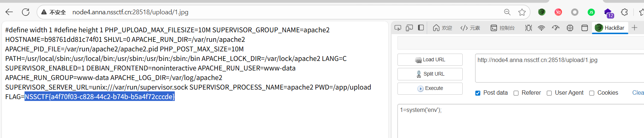Enable the User Agent checkbox

[x=549, y=93]
